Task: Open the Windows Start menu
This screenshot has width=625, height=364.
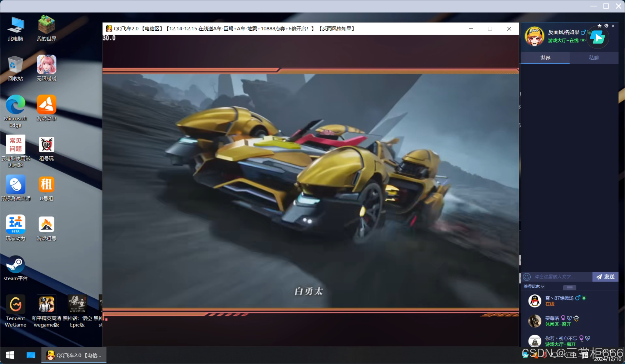Action: pos(10,355)
